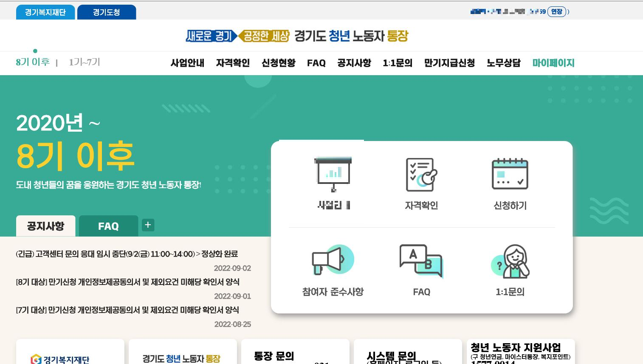
Task: Click the date 2022-09-01
Action: [x=232, y=296]
